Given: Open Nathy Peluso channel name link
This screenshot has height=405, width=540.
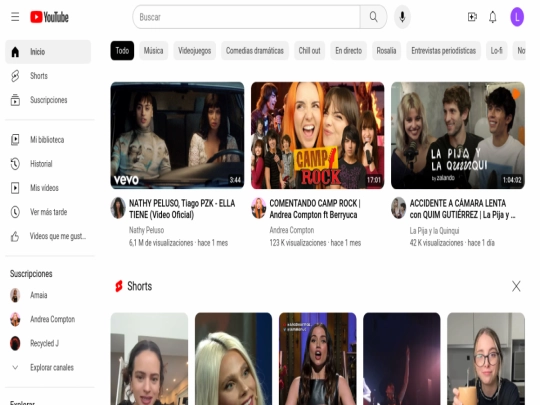Looking at the screenshot, I should (x=146, y=230).
